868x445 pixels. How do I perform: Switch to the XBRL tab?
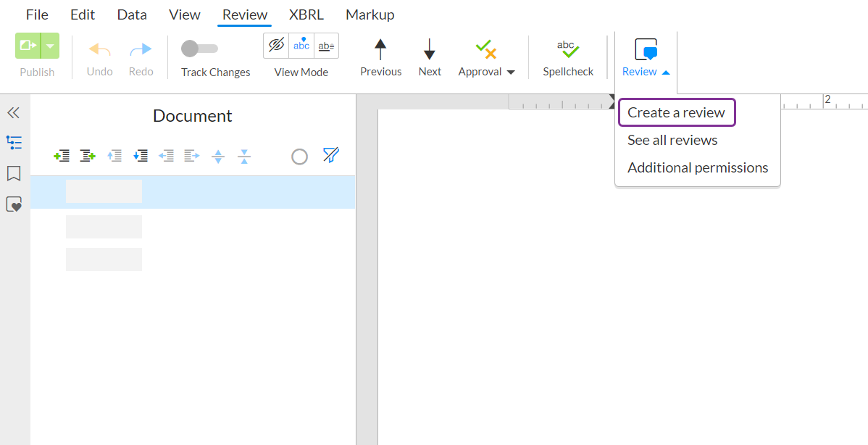click(306, 14)
